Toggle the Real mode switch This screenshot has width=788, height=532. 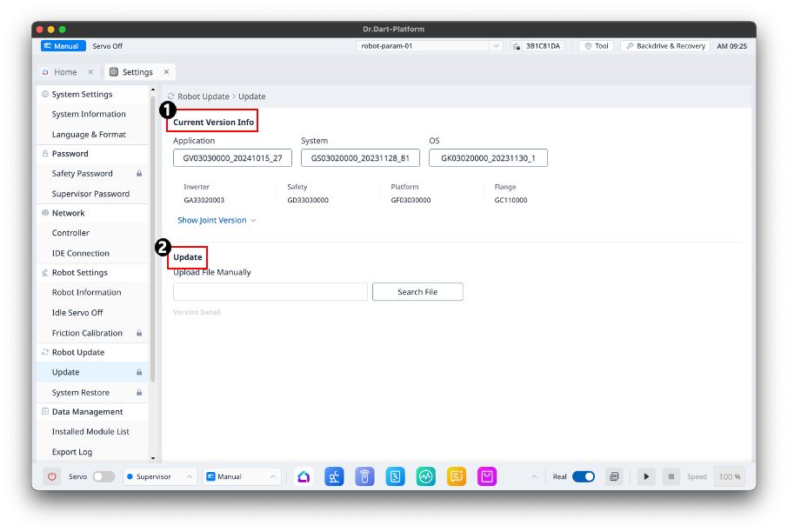tap(583, 476)
